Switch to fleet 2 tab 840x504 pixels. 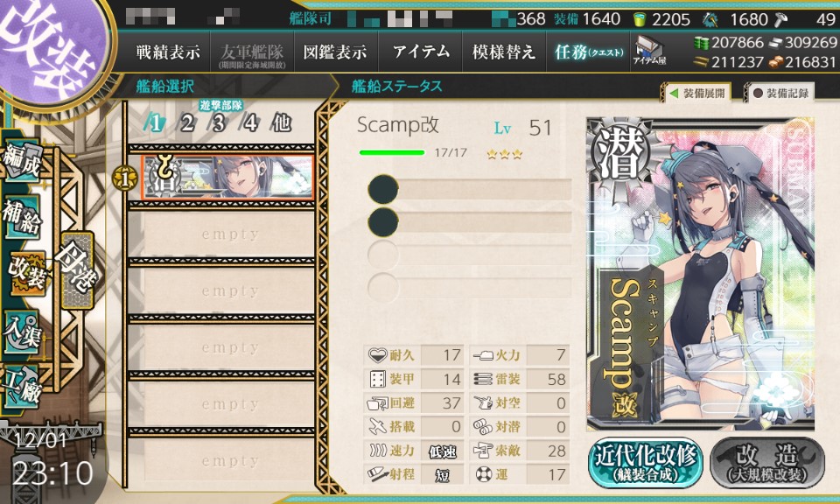coord(187,123)
